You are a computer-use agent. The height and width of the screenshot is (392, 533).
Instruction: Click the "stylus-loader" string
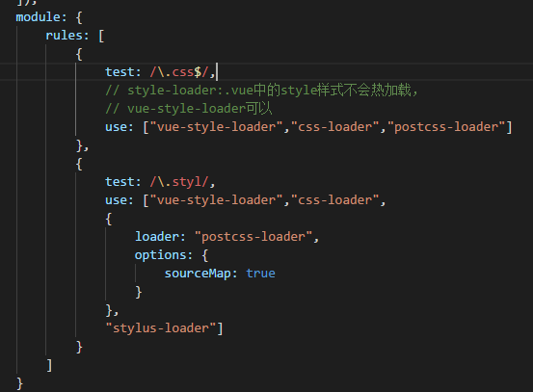pyautogui.click(x=161, y=328)
